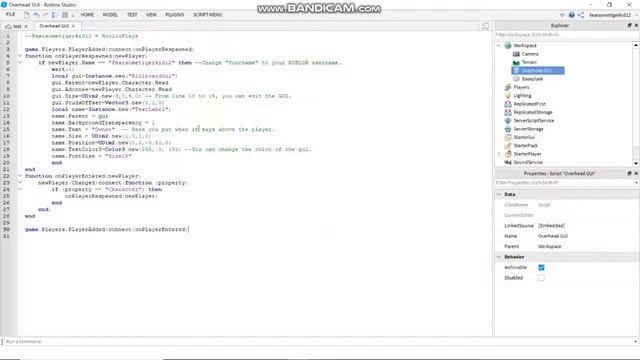Select Terrain in the Explorer
The height and width of the screenshot is (360, 640).
pos(529,62)
